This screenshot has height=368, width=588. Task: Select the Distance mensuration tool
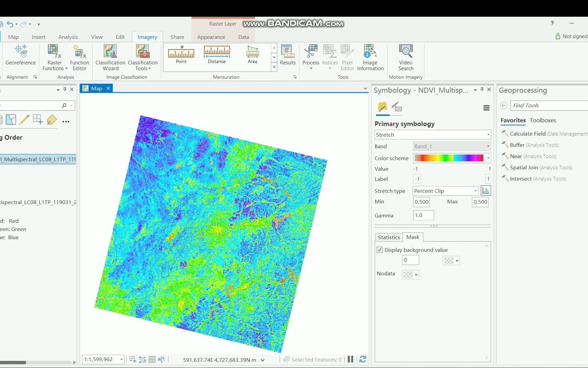click(x=216, y=55)
